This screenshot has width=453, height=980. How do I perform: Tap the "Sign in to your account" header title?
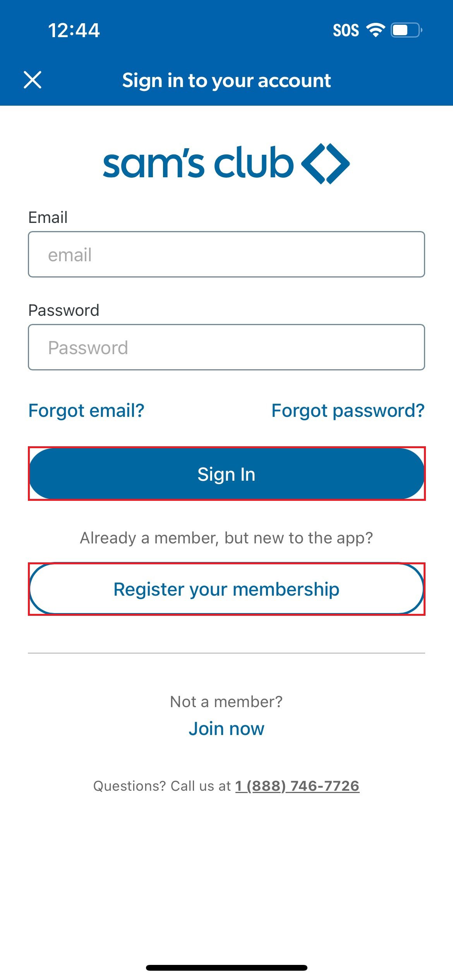click(226, 80)
